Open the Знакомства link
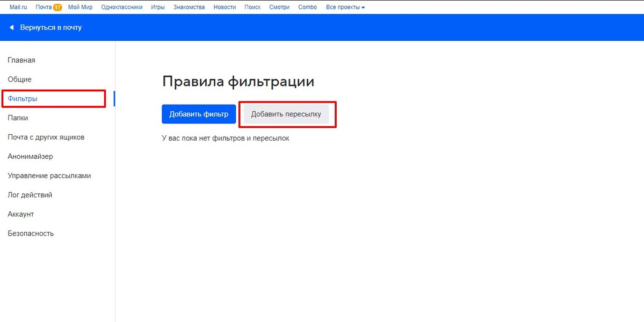 click(189, 8)
